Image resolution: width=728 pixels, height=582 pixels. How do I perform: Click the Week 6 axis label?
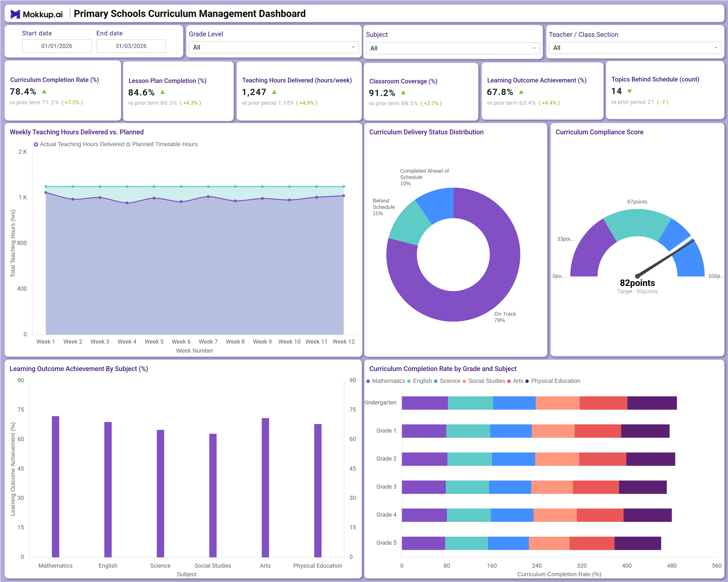(x=181, y=341)
